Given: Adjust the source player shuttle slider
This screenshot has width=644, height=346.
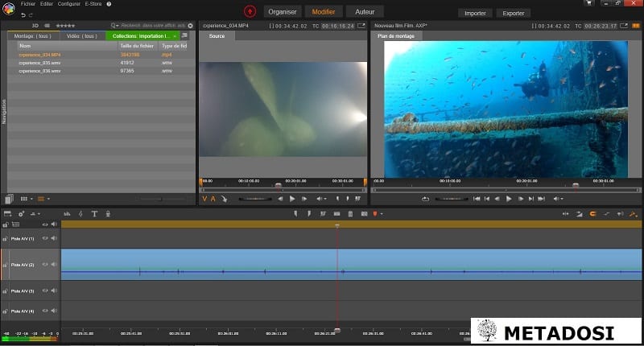Looking at the screenshot, I should [x=255, y=199].
